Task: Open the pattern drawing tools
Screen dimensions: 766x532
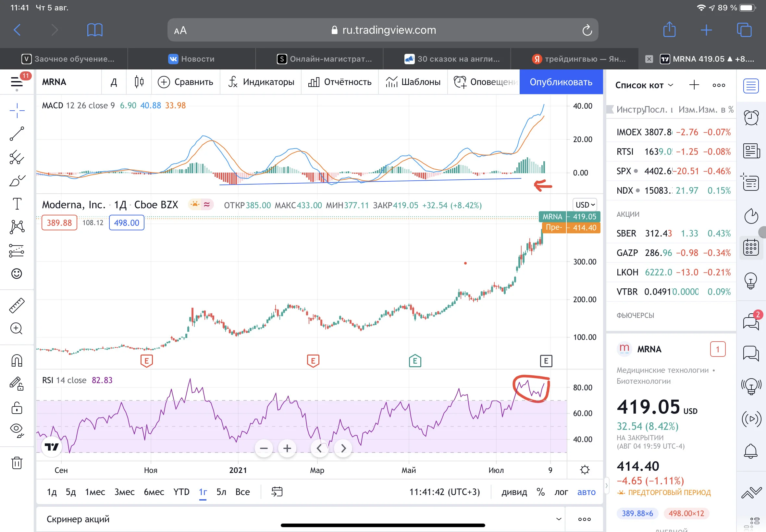Action: click(x=17, y=227)
